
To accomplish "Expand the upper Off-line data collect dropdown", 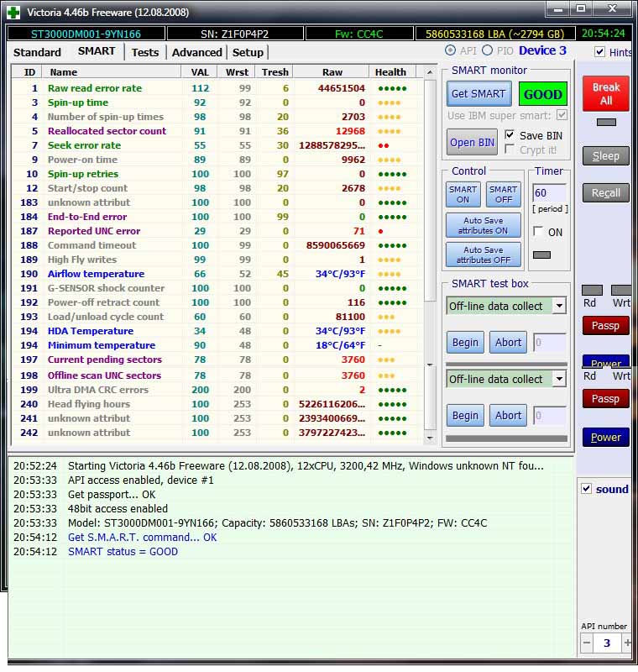I will 559,306.
